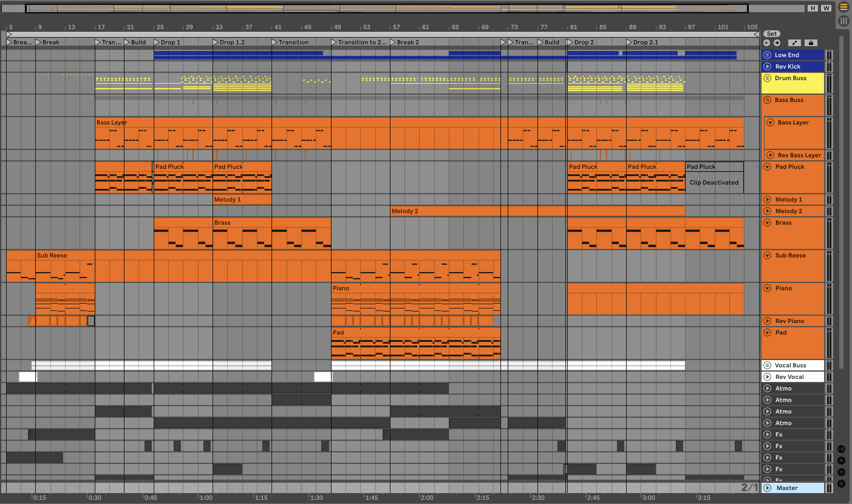852x504 pixels.
Task: Click the Lock Envelopes padlock icon
Action: click(x=811, y=43)
